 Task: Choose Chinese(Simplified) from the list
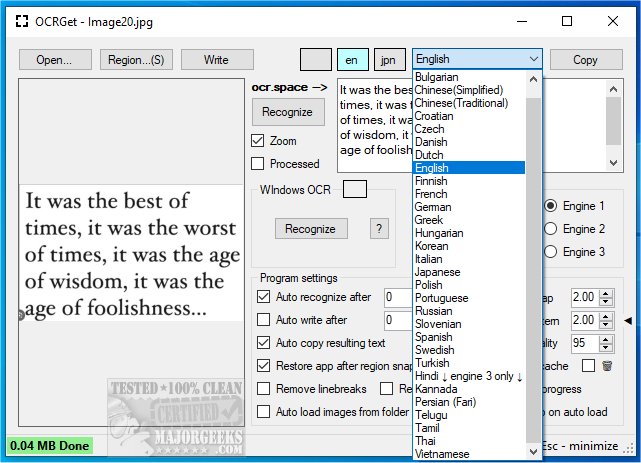(469, 90)
